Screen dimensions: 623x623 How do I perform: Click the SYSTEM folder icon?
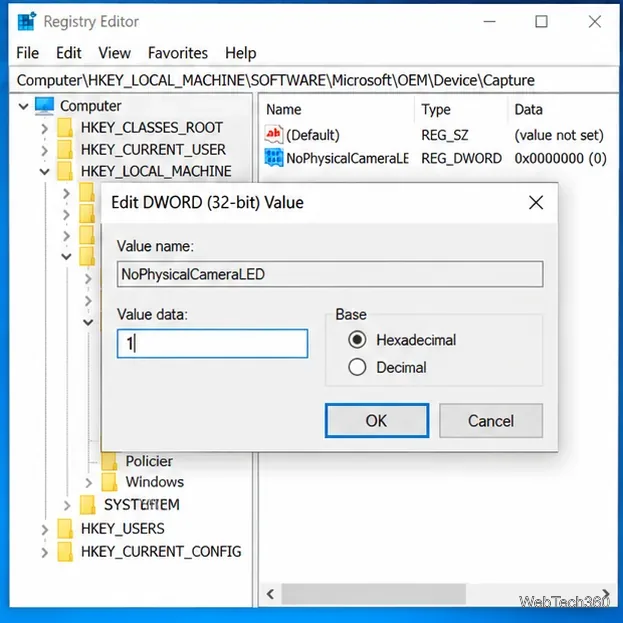pos(87,505)
